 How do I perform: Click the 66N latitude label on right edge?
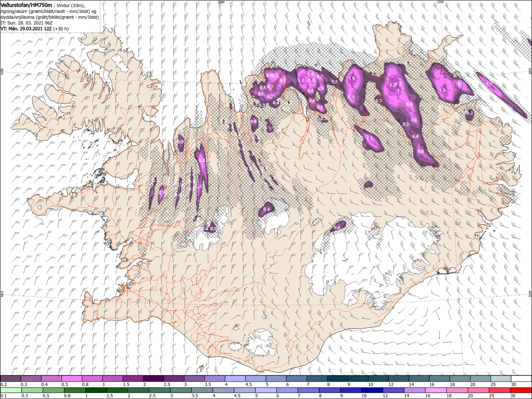point(530,72)
